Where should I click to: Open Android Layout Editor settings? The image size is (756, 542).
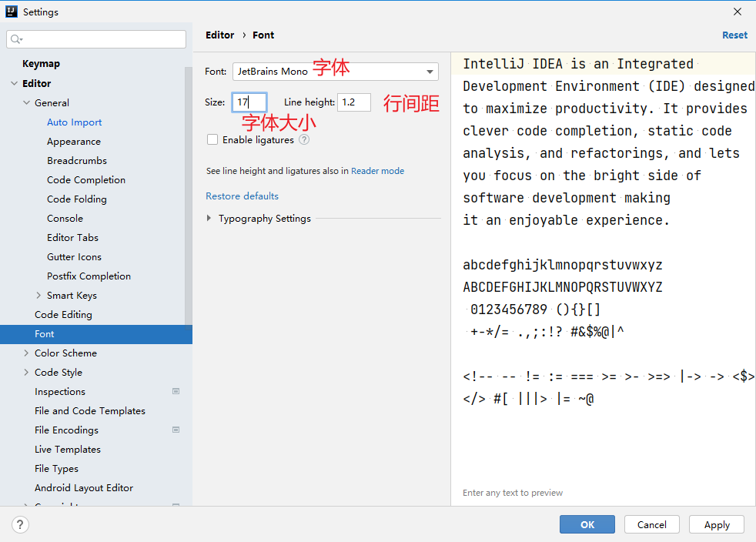pos(84,488)
